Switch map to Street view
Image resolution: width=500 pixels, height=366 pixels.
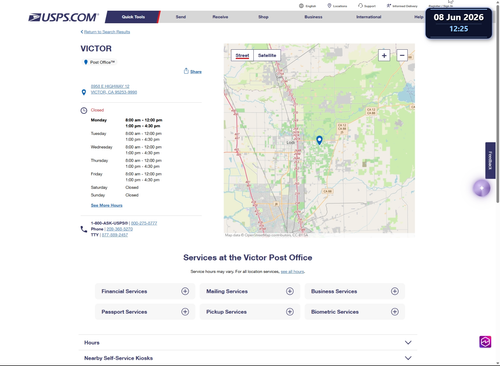click(x=242, y=55)
